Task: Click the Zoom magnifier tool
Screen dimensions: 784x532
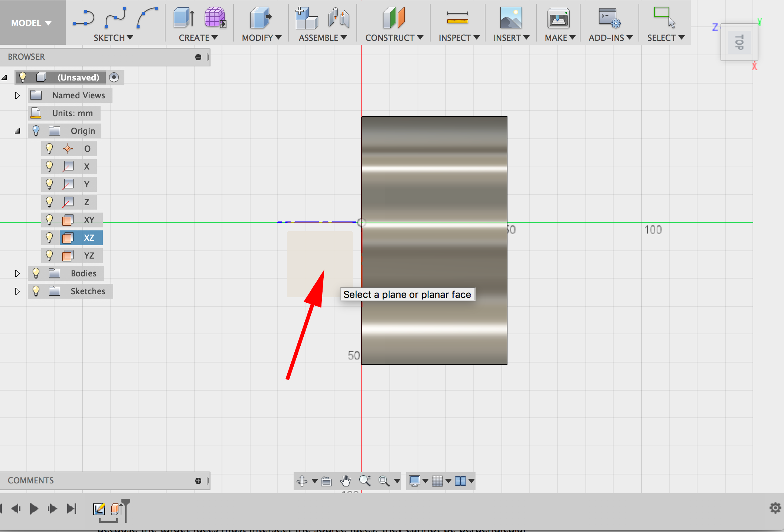Action: (365, 481)
